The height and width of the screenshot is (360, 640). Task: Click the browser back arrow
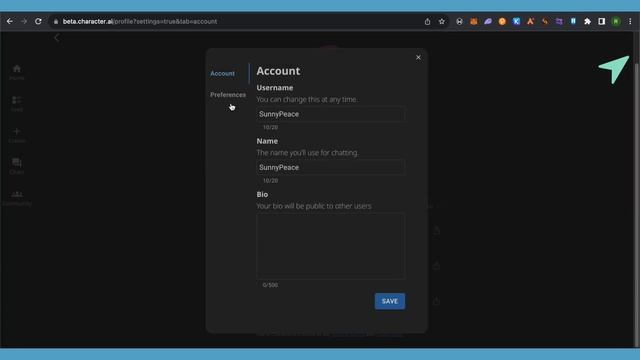tap(10, 21)
